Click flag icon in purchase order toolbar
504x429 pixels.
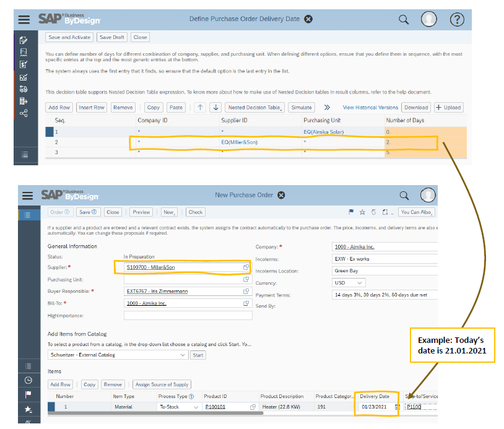351,212
